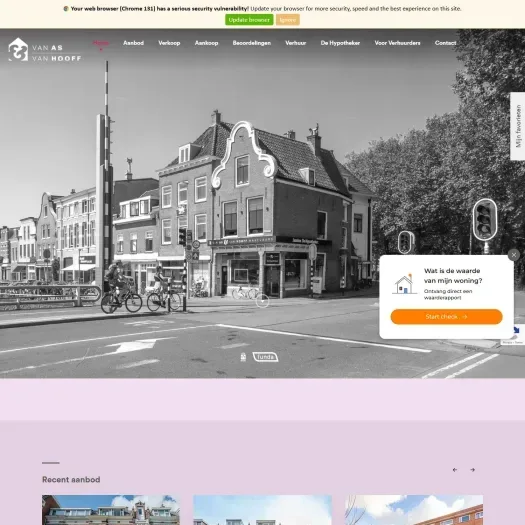The image size is (525, 525).
Task: Open the third recent listing thumbnail
Action: click(x=414, y=510)
